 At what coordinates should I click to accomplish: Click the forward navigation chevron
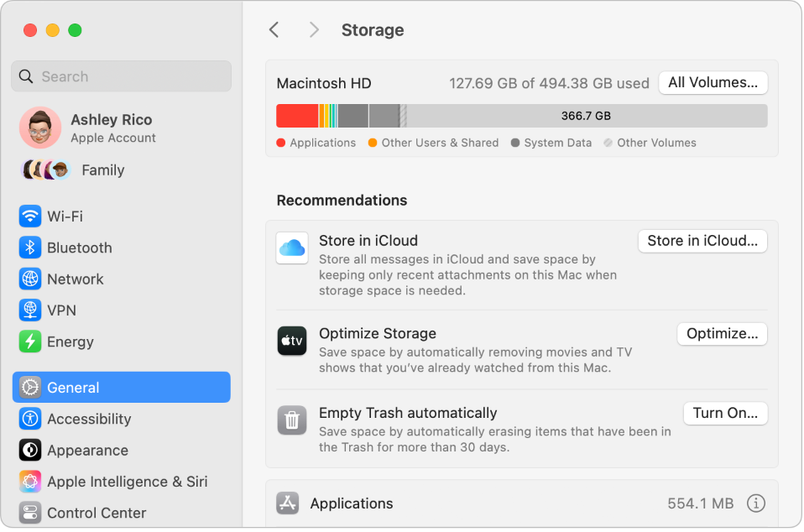coord(314,29)
